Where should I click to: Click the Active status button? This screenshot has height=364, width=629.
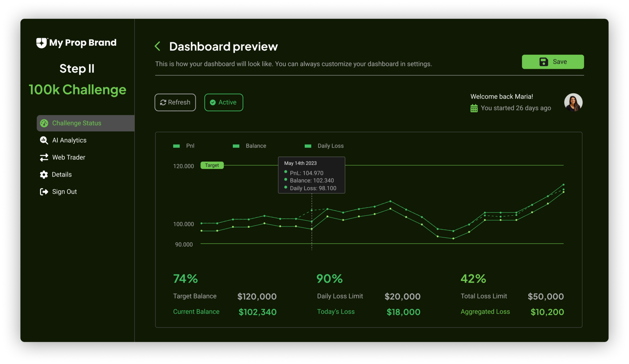[x=224, y=103]
